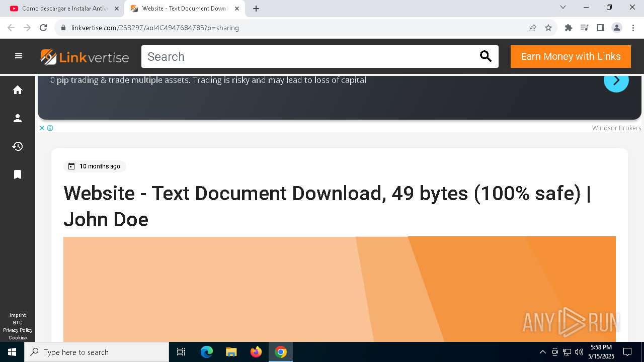This screenshot has width=644, height=362.
Task: Click the Linkvertise logo
Action: (x=85, y=57)
